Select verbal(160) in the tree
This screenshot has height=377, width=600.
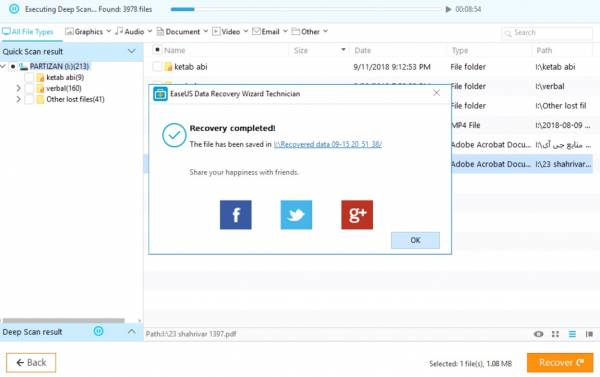click(64, 88)
